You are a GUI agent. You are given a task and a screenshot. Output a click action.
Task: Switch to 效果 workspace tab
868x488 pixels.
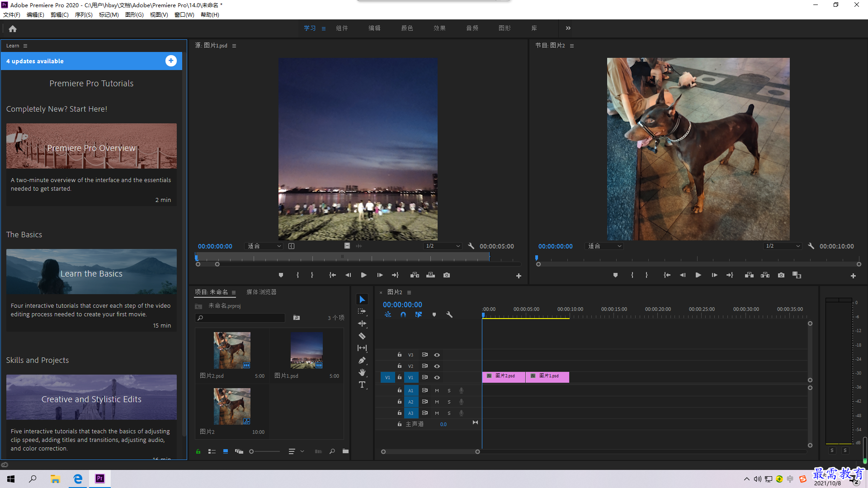coord(439,28)
